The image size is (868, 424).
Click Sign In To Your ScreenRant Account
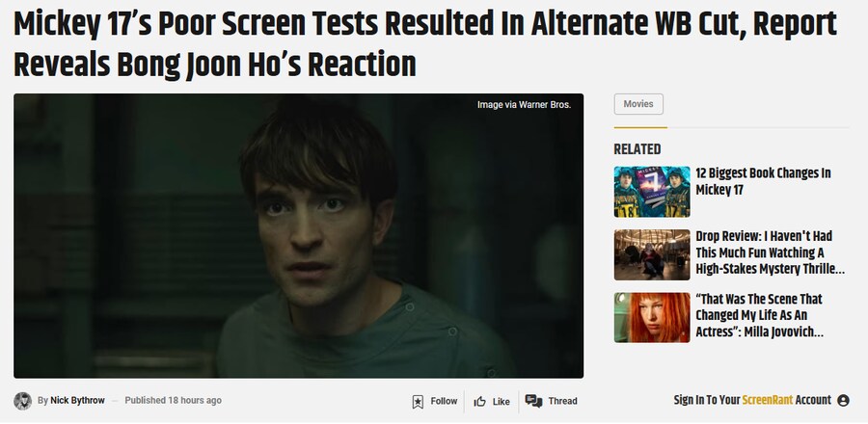[x=752, y=400]
